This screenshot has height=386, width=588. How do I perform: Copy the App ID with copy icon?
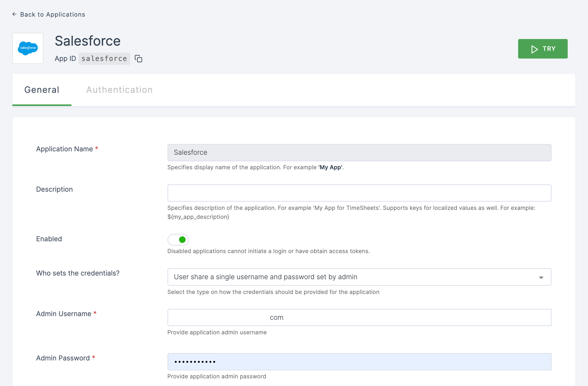138,59
